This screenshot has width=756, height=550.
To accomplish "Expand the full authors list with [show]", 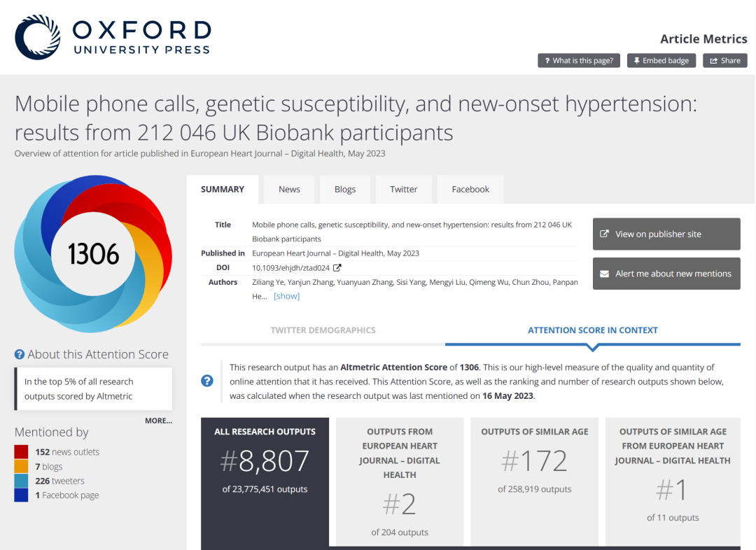I will (x=286, y=296).
